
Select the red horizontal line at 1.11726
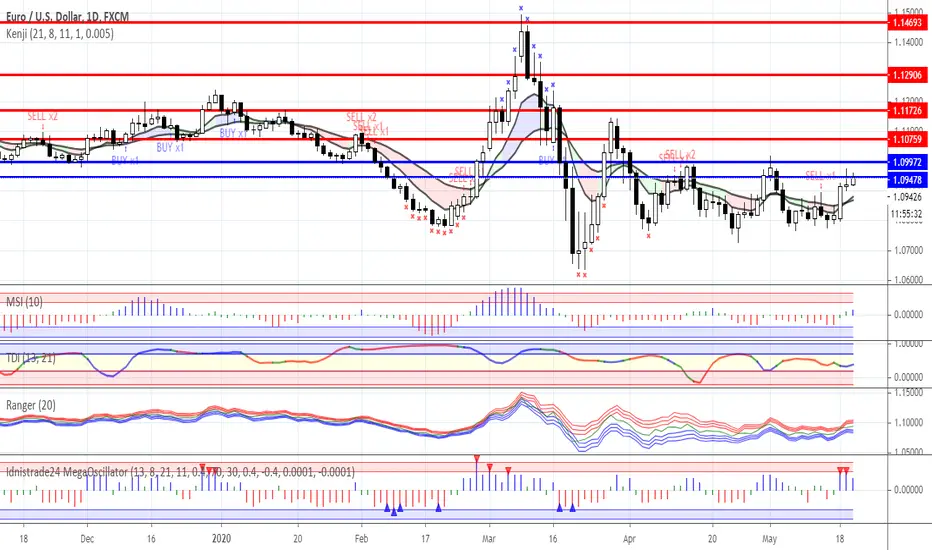coord(443,111)
